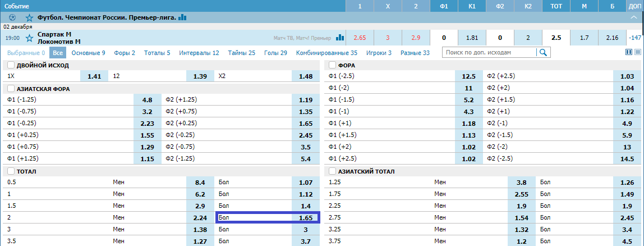Screen dimensions: 644x246
Task: Switch to Тоталы 5 tab
Action: coord(157,53)
